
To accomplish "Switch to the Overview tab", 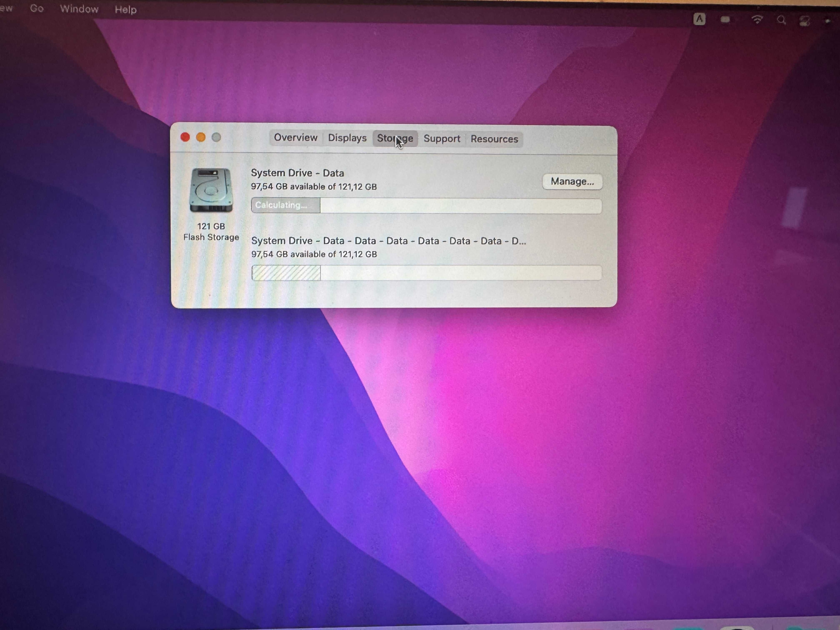I will (x=295, y=137).
